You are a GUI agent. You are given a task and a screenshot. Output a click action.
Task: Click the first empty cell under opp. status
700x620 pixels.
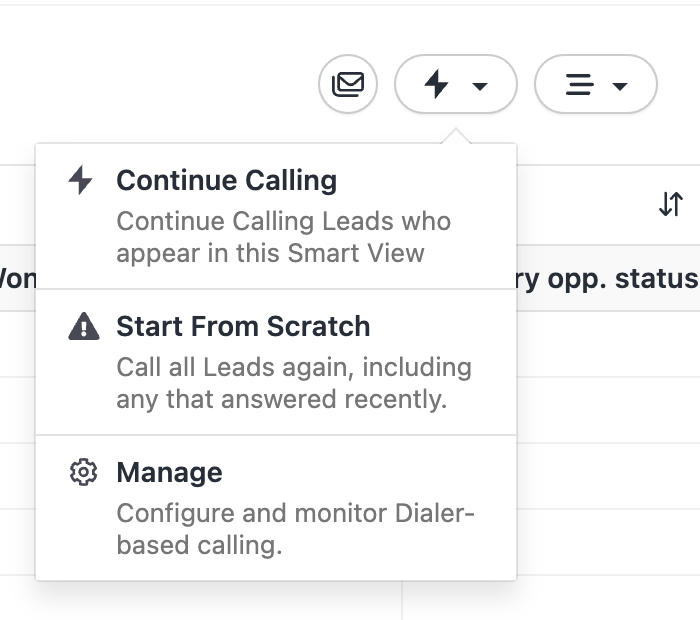tap(608, 343)
